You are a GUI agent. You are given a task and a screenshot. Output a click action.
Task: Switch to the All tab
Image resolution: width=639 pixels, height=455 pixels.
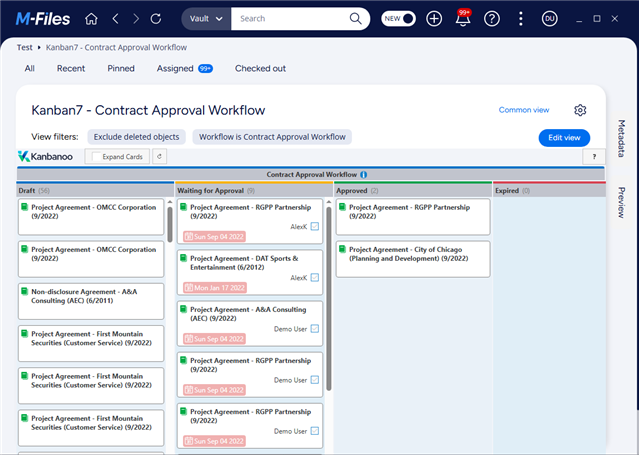pyautogui.click(x=29, y=68)
